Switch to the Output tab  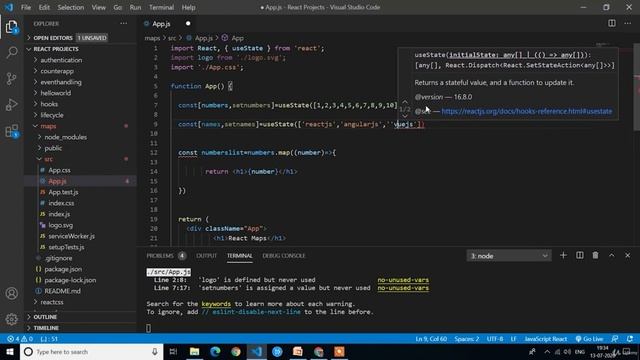tap(207, 256)
